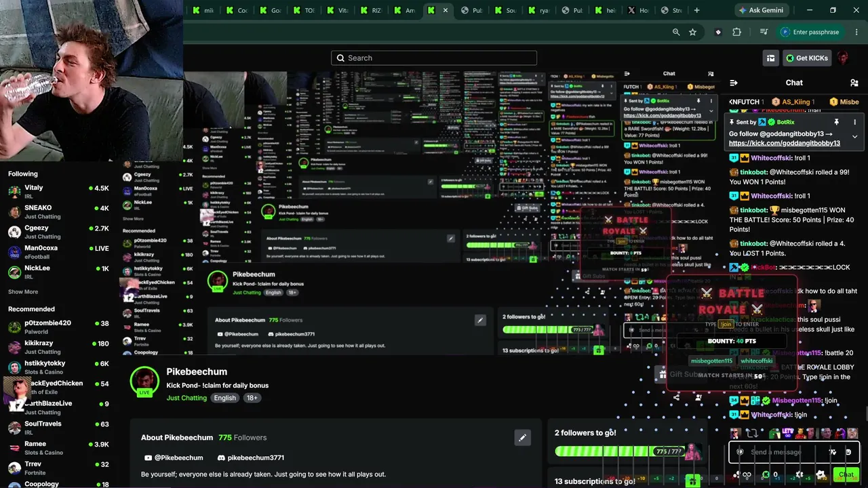
Task: Click the Enter passphrase profile button
Action: click(810, 32)
